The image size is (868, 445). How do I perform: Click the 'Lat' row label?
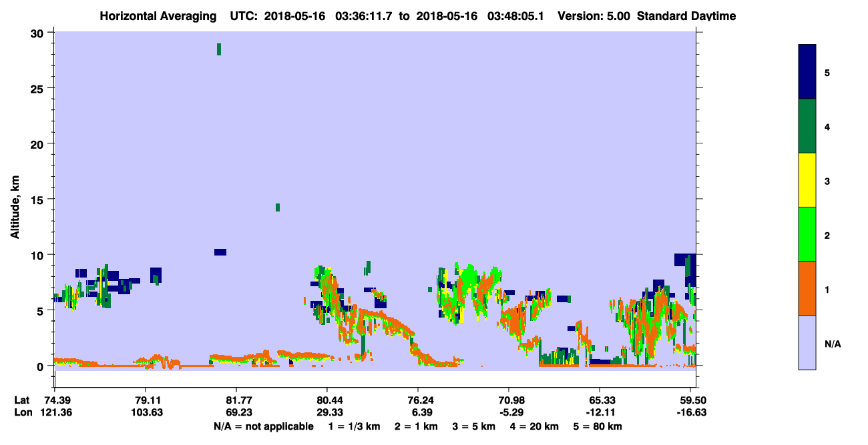tap(21, 400)
